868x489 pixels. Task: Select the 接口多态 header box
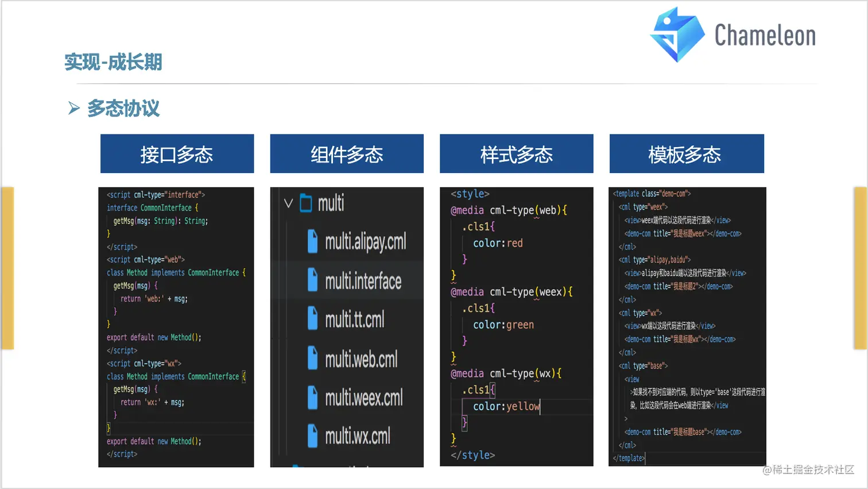point(177,153)
